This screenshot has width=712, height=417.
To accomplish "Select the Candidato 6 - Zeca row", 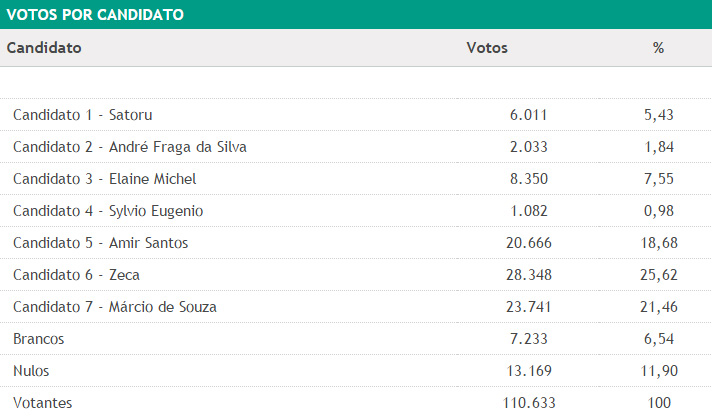I will 79,275.
